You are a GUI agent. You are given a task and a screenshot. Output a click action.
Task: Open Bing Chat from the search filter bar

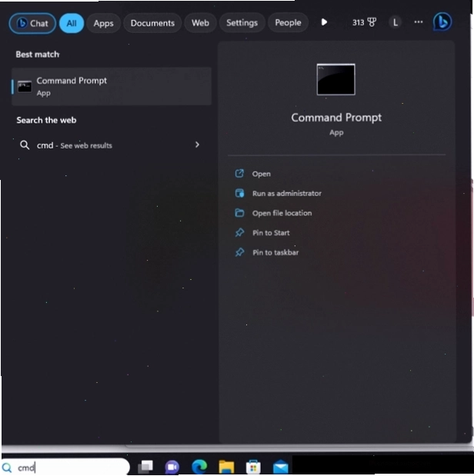pyautogui.click(x=32, y=23)
